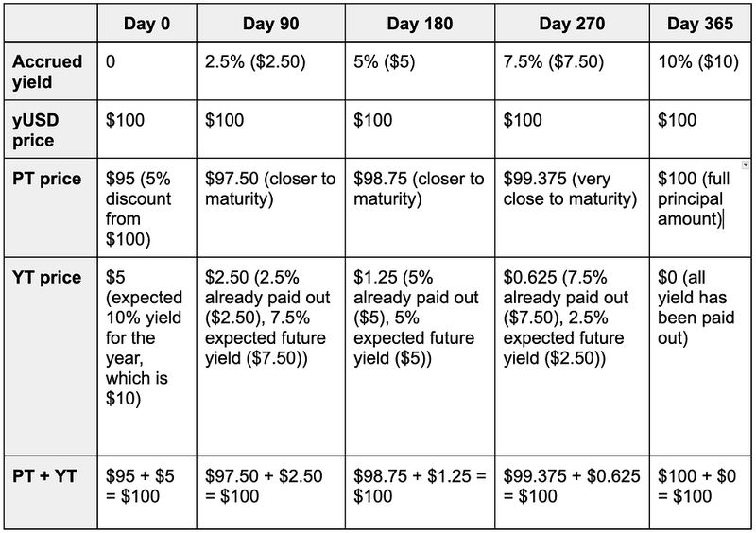Viewport: 756px width, 533px height.
Task: Click the $95 (5% discount from $100) cell
Action: click(146, 208)
